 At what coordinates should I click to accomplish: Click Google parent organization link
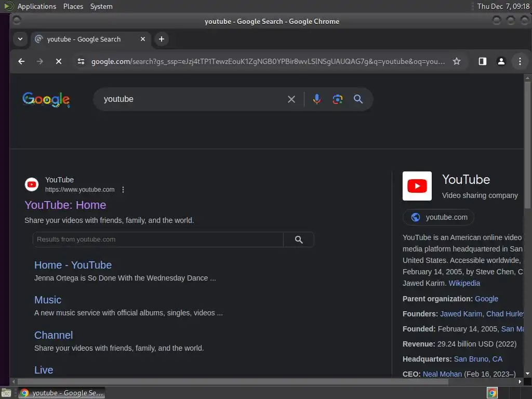(486, 299)
